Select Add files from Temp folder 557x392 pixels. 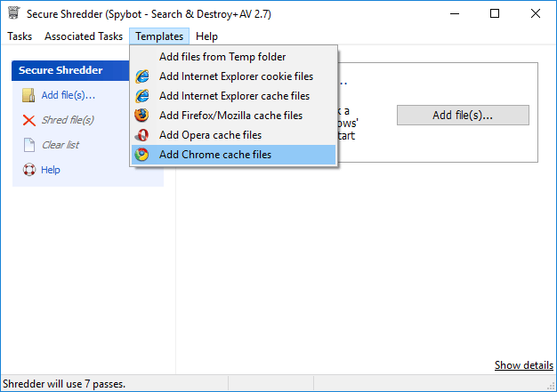pos(222,57)
